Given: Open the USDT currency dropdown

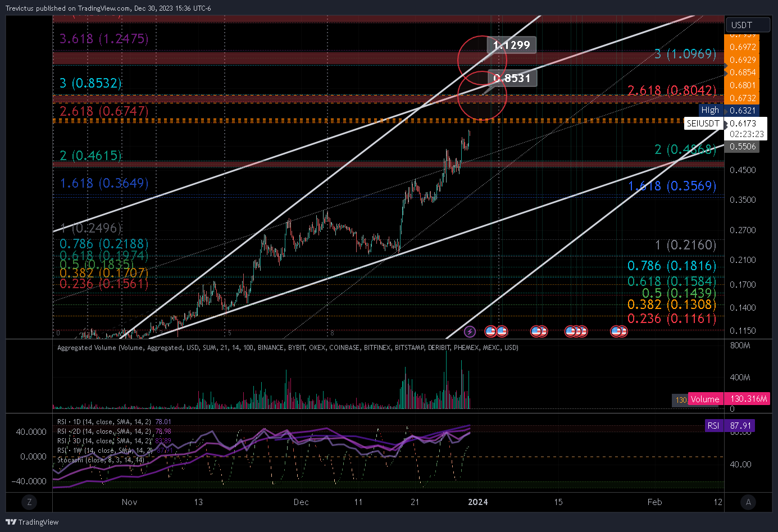Looking at the screenshot, I should click(748, 25).
